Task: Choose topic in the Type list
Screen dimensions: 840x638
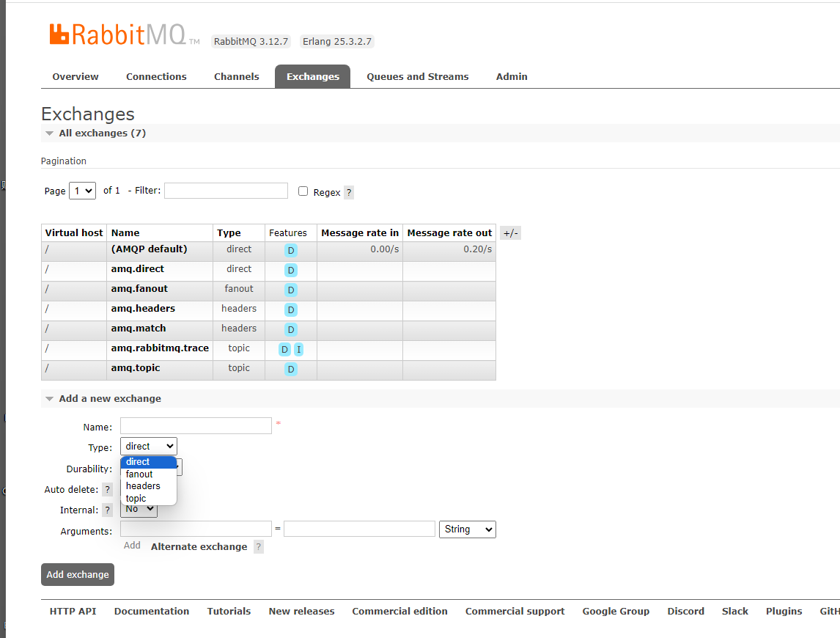Action: pos(148,499)
